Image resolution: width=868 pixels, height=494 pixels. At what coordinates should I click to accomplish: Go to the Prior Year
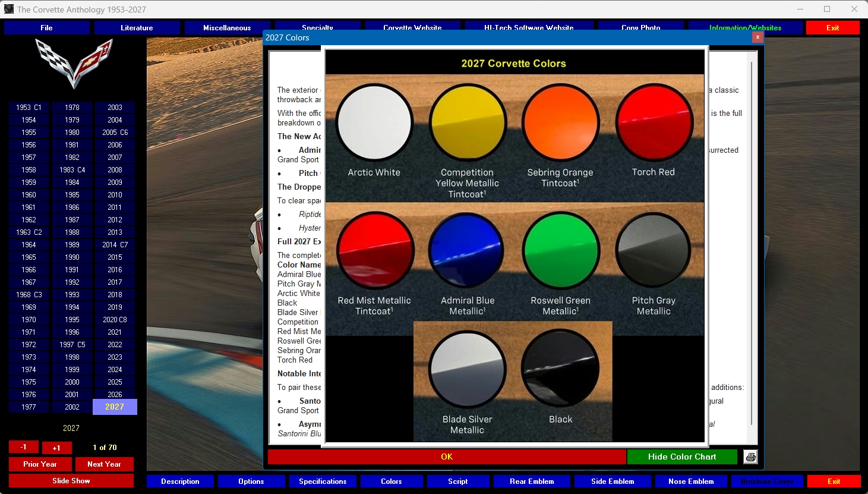40,464
